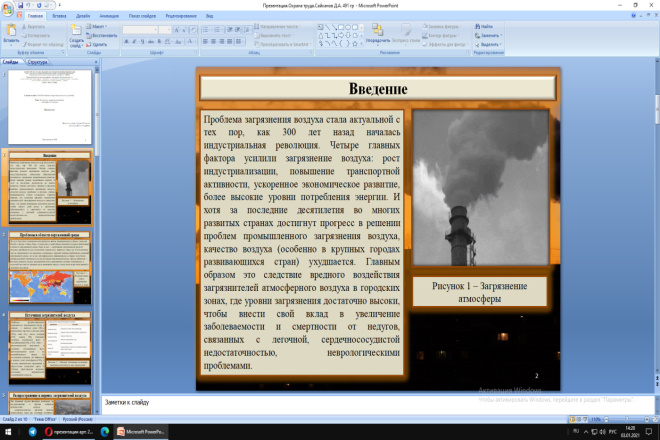Open the Показ слайдов ribbon tab
Viewport: 660px width, 440px height.
coord(142,16)
